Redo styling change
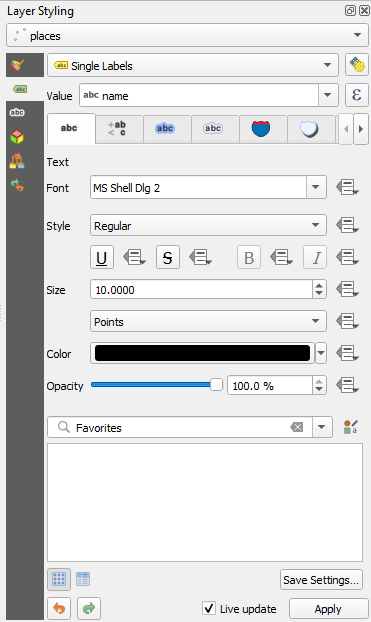The image size is (371, 622). point(89,608)
